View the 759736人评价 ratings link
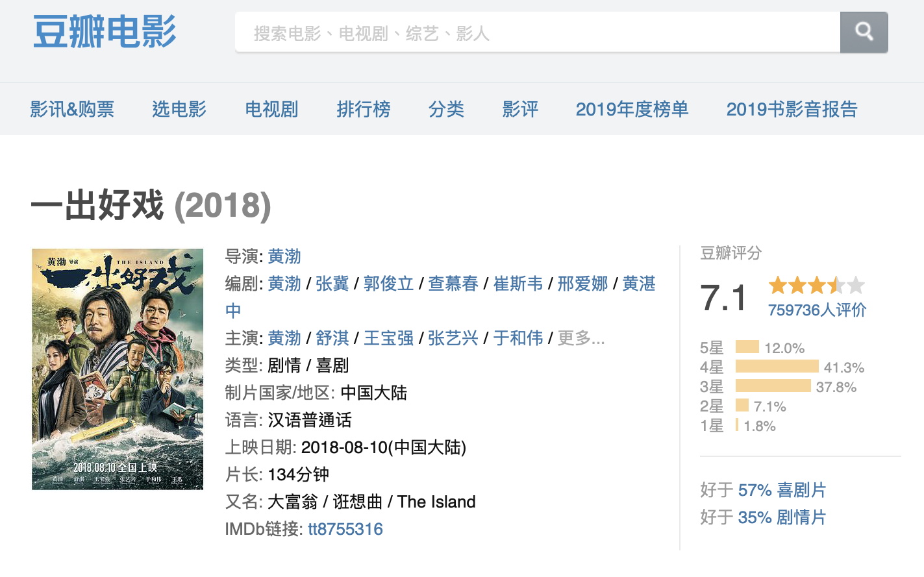Image resolution: width=924 pixels, height=577 pixels. (x=817, y=310)
